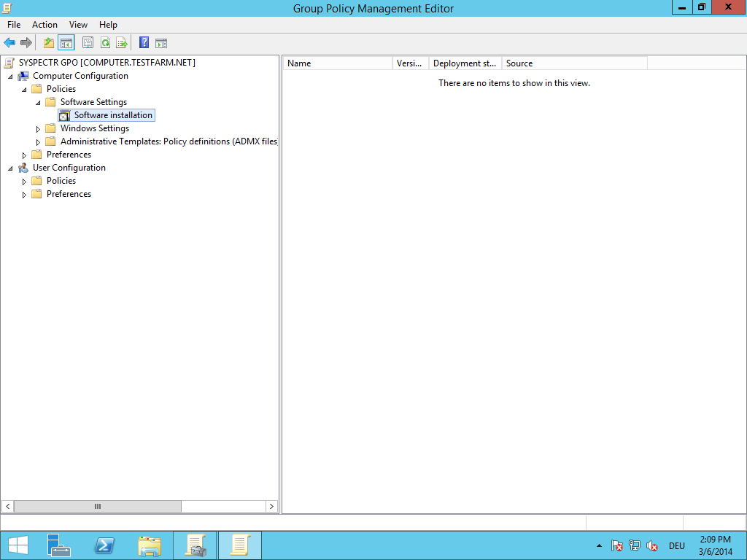Sort by the Version column header
This screenshot has width=747, height=560.
(411, 63)
